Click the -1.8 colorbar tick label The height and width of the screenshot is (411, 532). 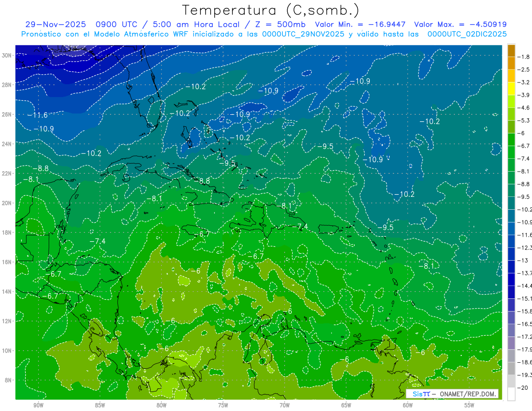[524, 57]
